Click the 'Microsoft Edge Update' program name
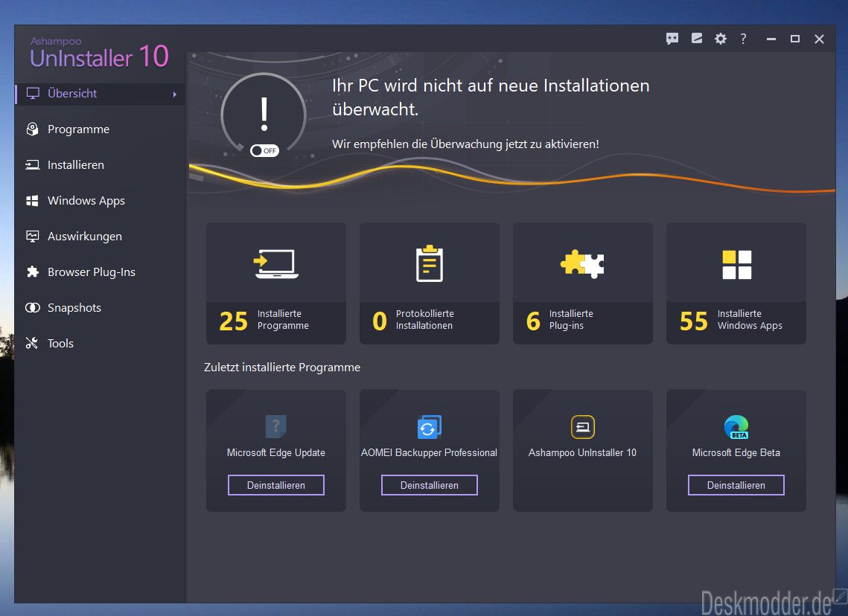The width and height of the screenshot is (848, 616). 275,453
